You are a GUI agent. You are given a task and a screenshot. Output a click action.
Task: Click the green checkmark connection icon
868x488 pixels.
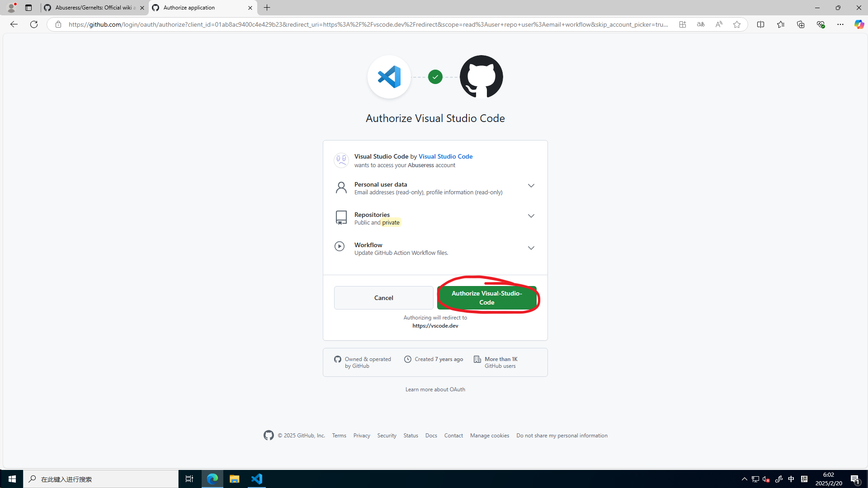pyautogui.click(x=436, y=77)
